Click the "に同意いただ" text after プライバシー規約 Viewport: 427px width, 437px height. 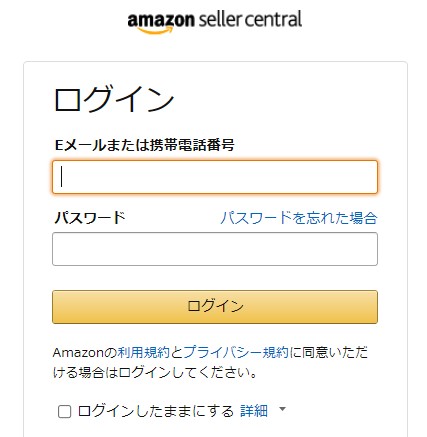point(328,352)
